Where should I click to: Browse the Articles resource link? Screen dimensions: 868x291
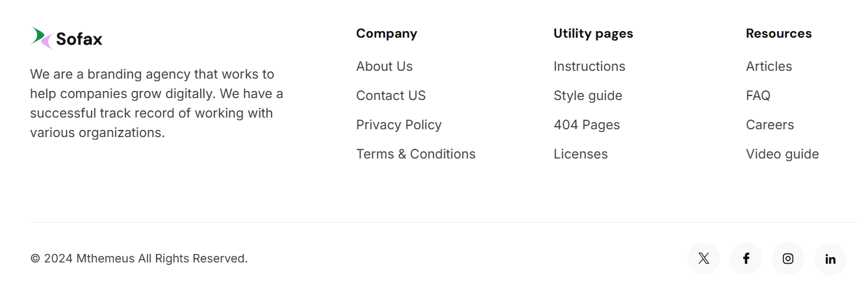pyautogui.click(x=769, y=66)
